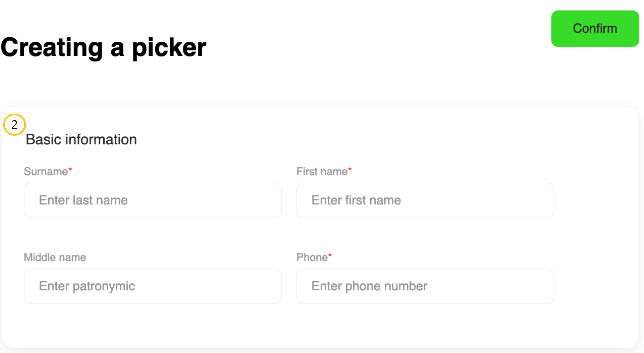
Task: Click the red asterisk beside Surname
Action: click(x=70, y=170)
